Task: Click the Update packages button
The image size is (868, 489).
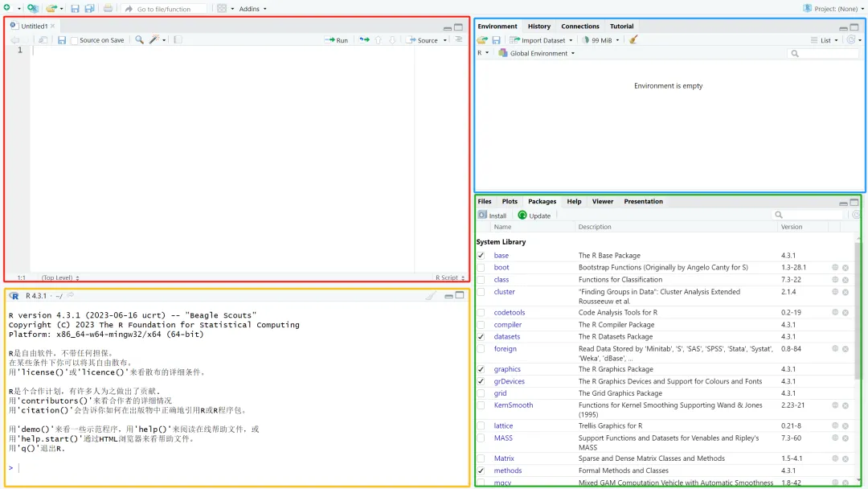Action: [534, 216]
